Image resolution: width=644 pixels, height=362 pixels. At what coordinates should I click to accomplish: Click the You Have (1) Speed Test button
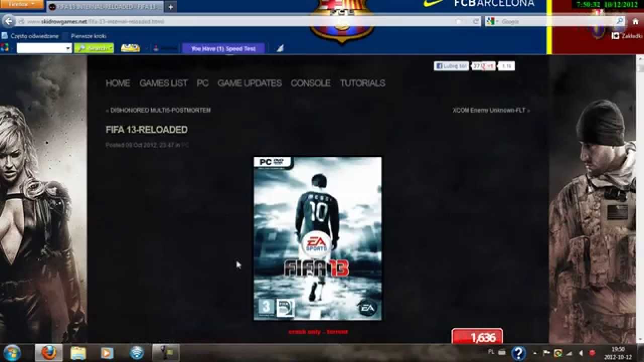point(223,49)
